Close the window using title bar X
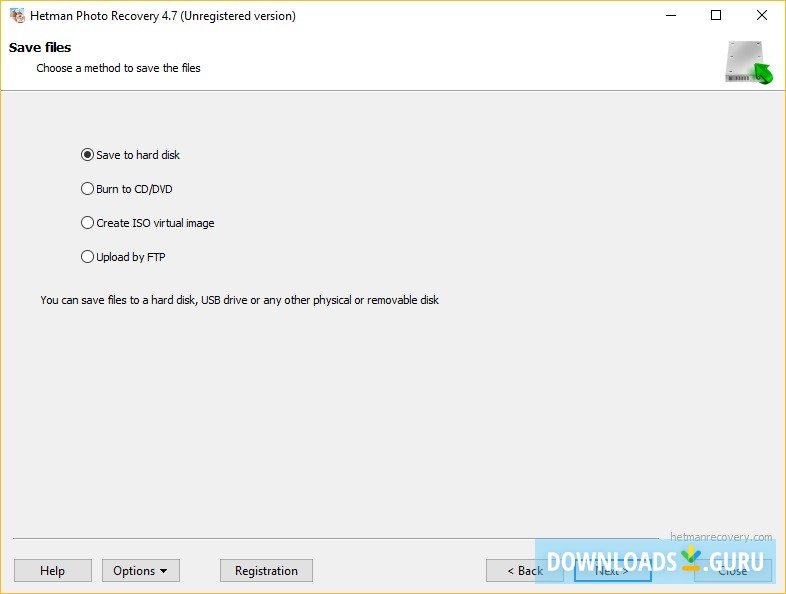 (761, 16)
